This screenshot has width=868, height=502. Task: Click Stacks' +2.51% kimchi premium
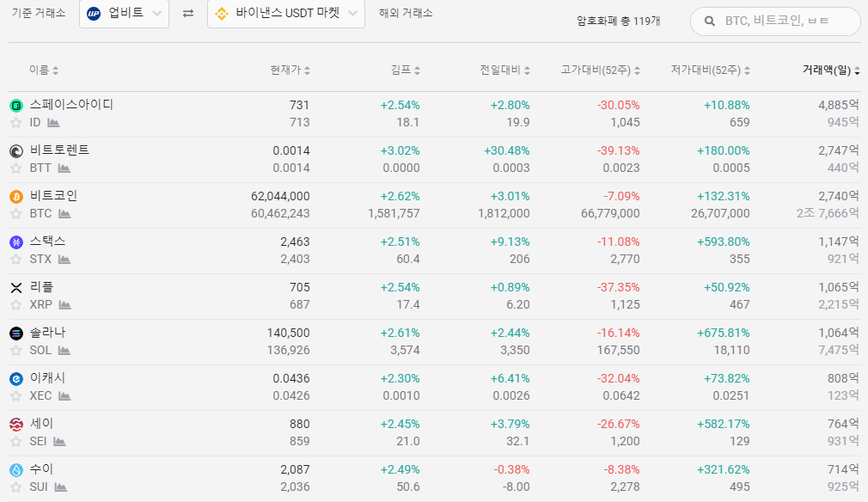pyautogui.click(x=400, y=242)
